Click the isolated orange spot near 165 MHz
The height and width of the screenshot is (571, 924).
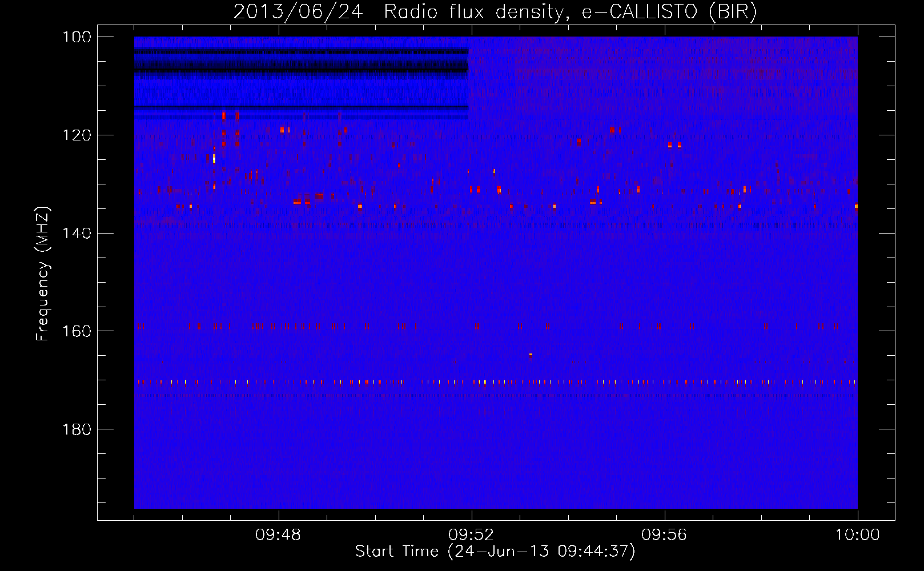(531, 355)
